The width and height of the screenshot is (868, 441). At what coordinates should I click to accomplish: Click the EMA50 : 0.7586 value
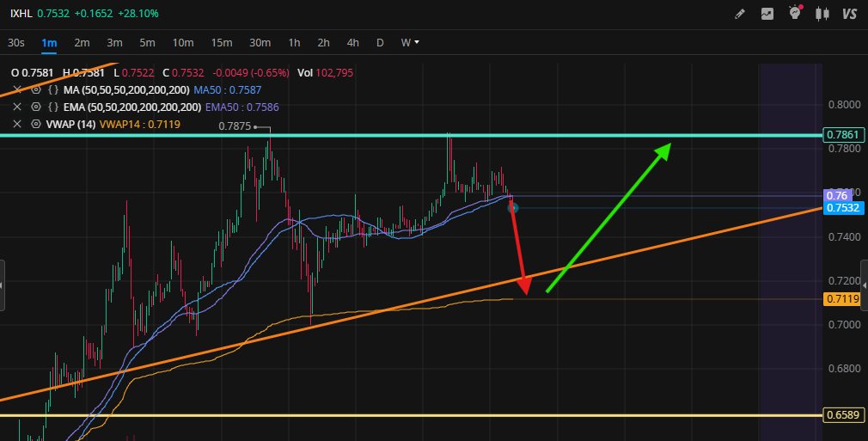(x=241, y=107)
